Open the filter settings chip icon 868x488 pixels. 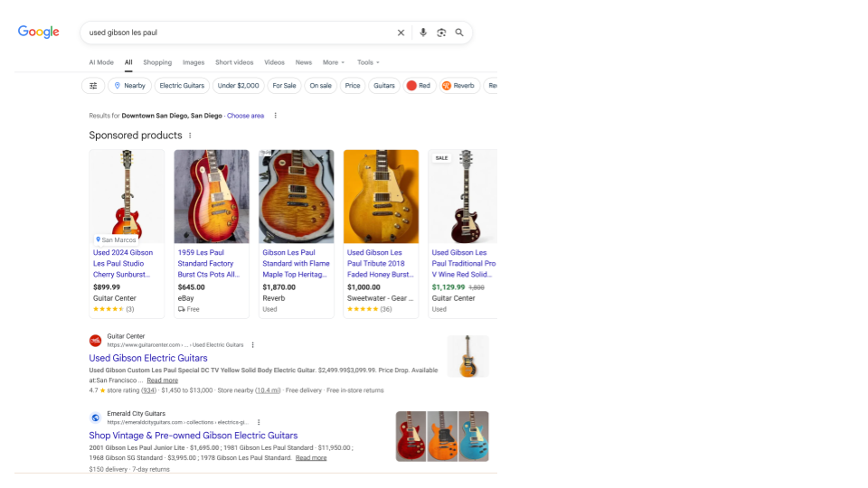(x=92, y=86)
